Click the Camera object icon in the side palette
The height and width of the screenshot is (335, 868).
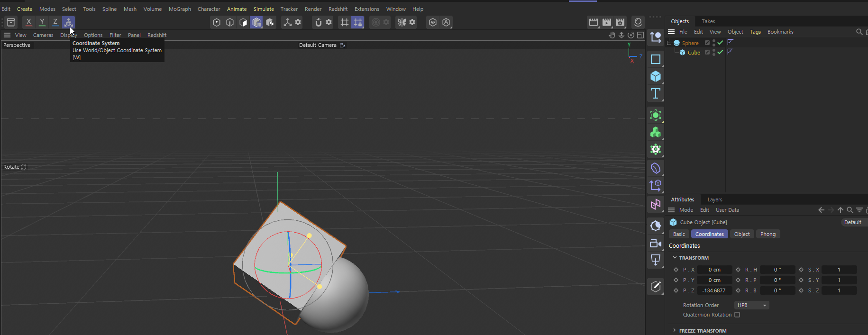[656, 243]
